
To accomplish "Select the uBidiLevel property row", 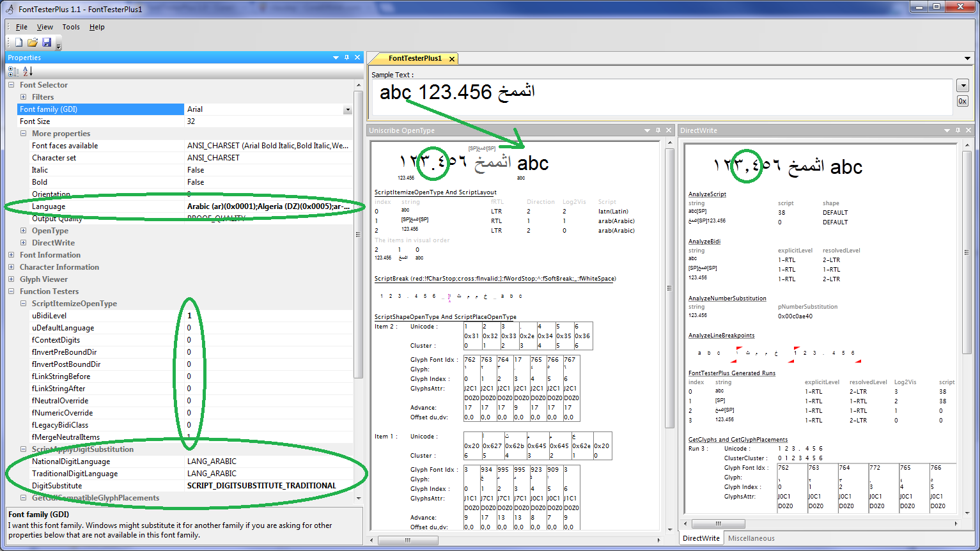I will tap(185, 316).
